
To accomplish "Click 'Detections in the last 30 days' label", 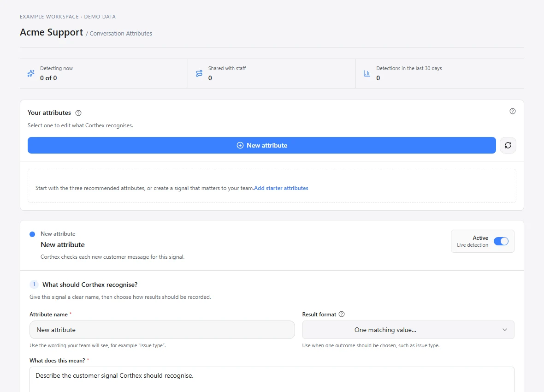I will [409, 68].
